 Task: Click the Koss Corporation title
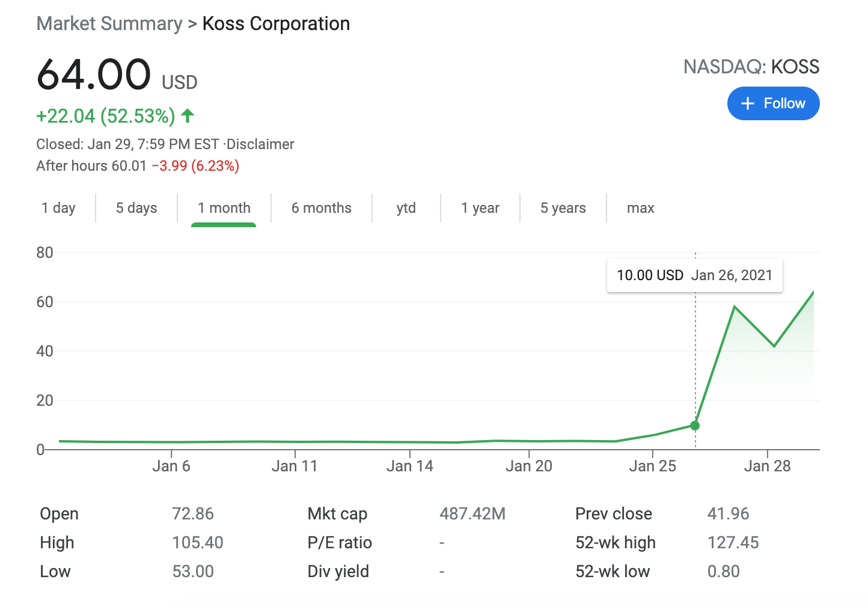[276, 23]
